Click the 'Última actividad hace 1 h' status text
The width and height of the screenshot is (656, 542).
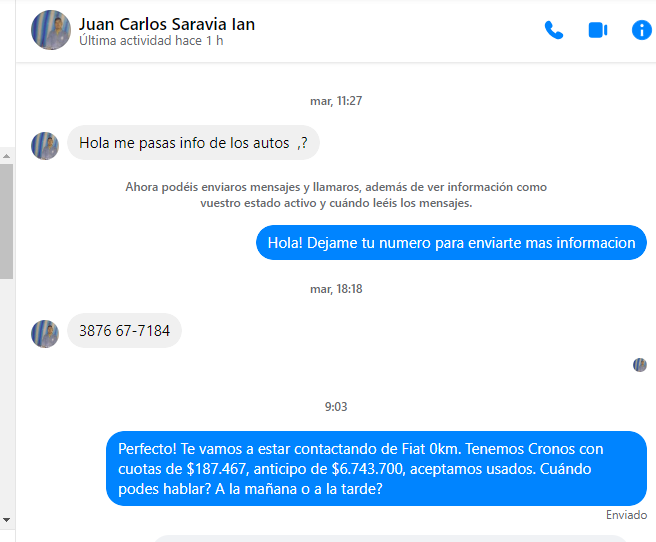(151, 41)
